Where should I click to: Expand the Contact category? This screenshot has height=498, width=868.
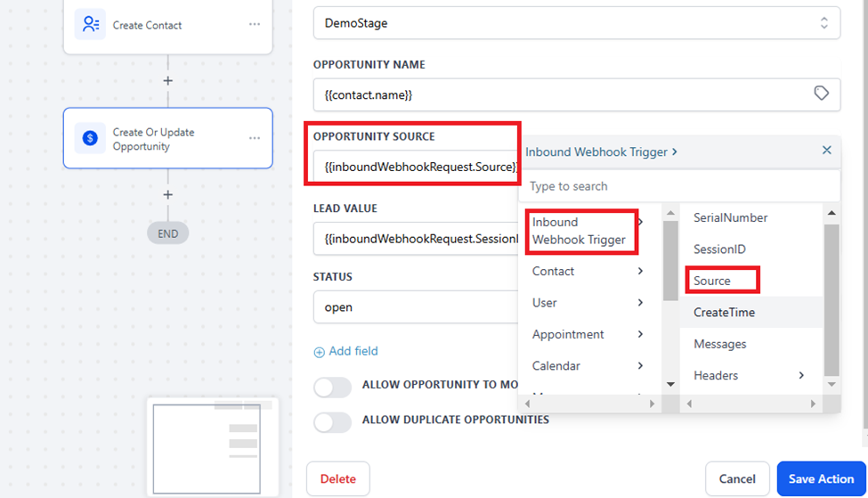tap(586, 272)
